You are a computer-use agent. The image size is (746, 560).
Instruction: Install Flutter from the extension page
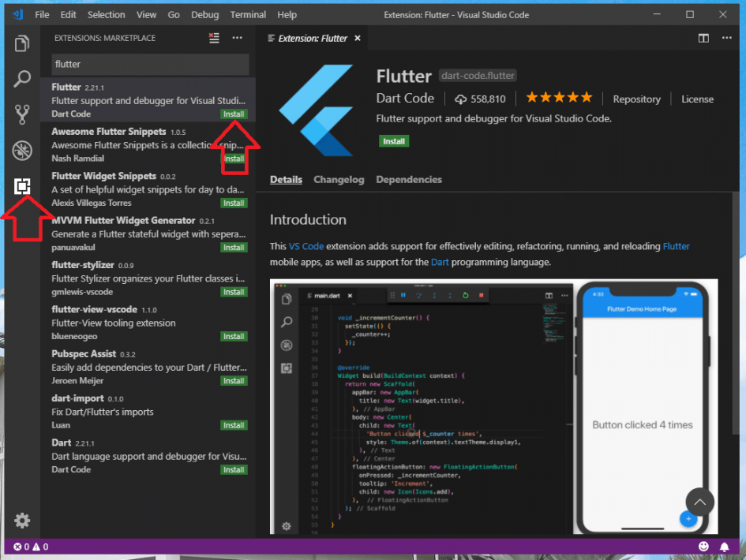click(x=394, y=141)
